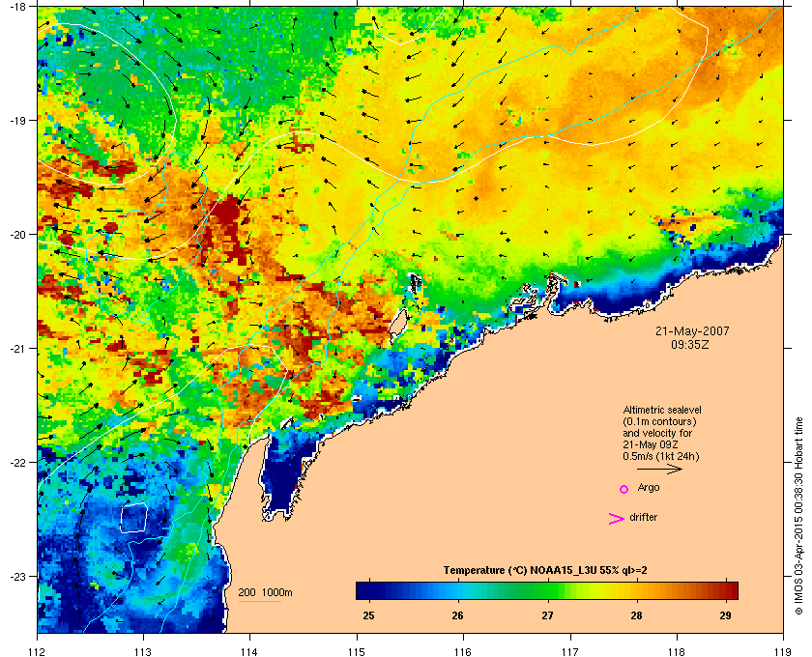Click the magenta drifter arrowhead symbol in legend
Viewport: 812px width, 657px height.
coord(617,519)
